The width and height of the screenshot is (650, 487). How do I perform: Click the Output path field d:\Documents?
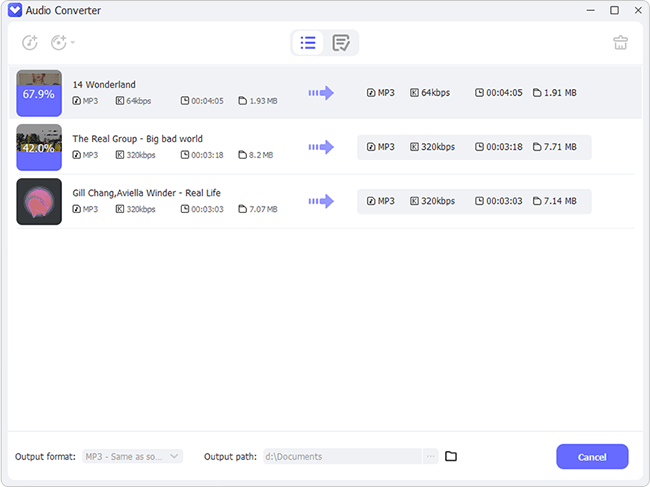click(342, 456)
